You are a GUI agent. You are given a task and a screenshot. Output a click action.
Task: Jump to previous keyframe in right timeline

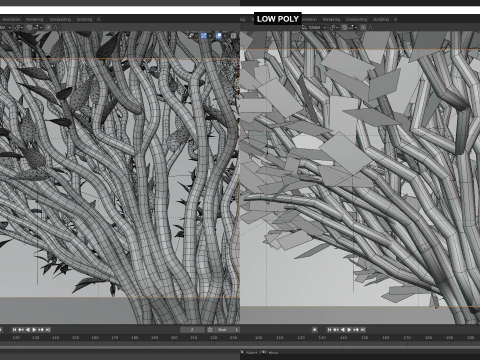pos(336,330)
